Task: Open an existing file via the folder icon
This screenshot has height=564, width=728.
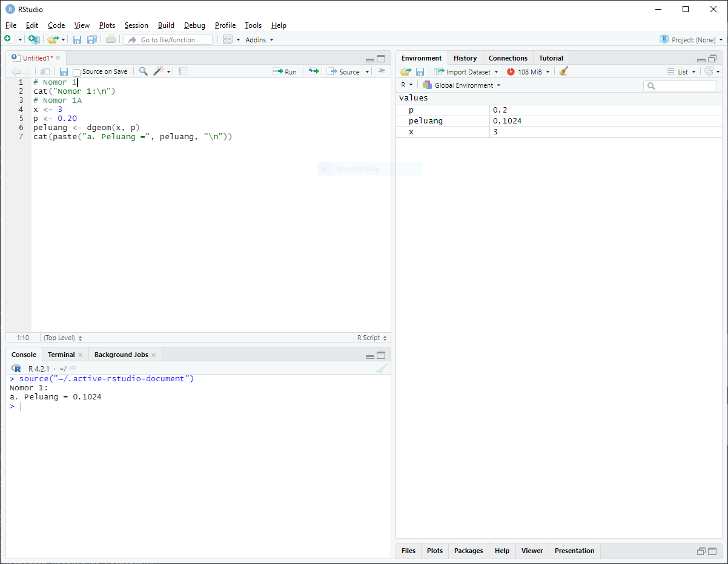Action: 53,39
